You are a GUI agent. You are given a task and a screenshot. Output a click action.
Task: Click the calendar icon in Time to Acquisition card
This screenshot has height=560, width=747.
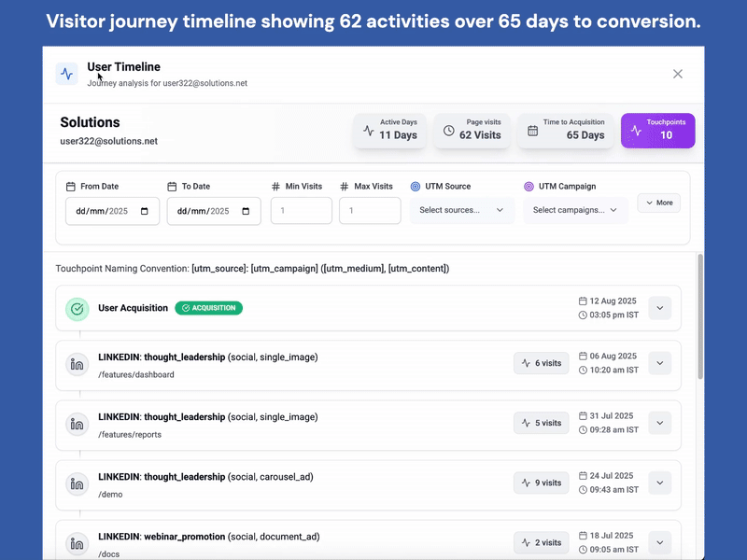tap(532, 131)
